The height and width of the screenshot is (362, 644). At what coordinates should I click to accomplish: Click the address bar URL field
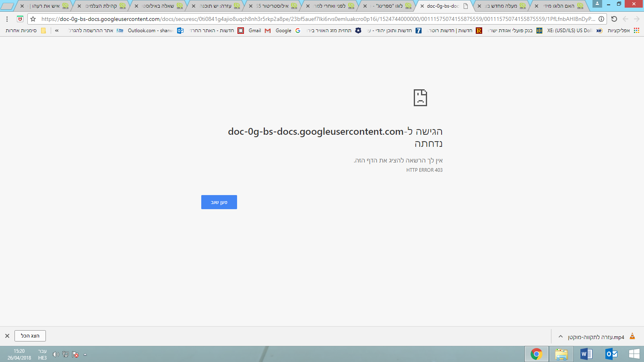tap(318, 19)
